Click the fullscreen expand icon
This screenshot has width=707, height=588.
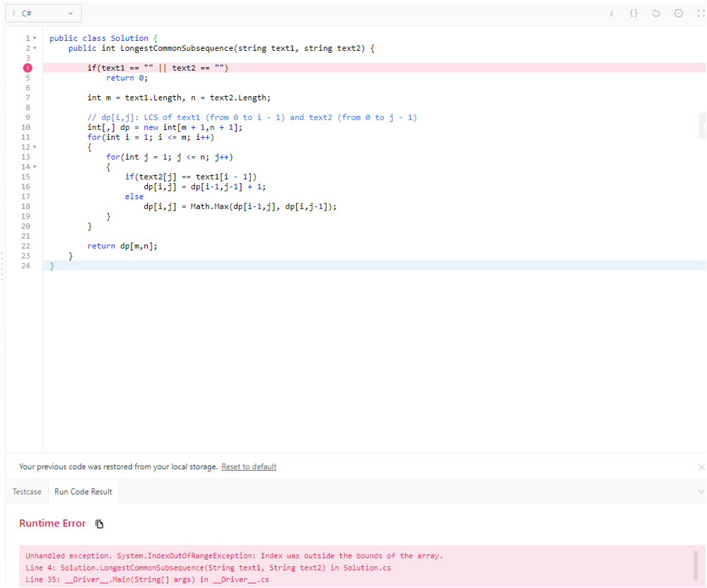coord(701,13)
